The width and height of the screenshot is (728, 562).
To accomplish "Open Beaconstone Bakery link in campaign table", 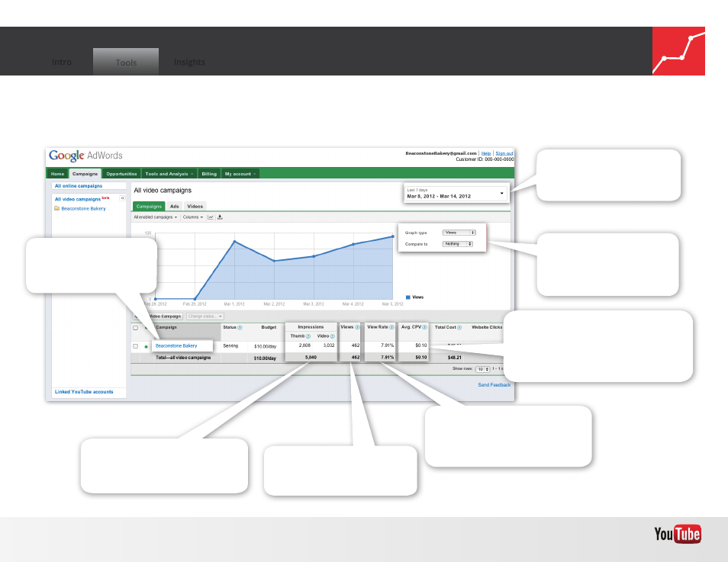I will click(x=176, y=345).
